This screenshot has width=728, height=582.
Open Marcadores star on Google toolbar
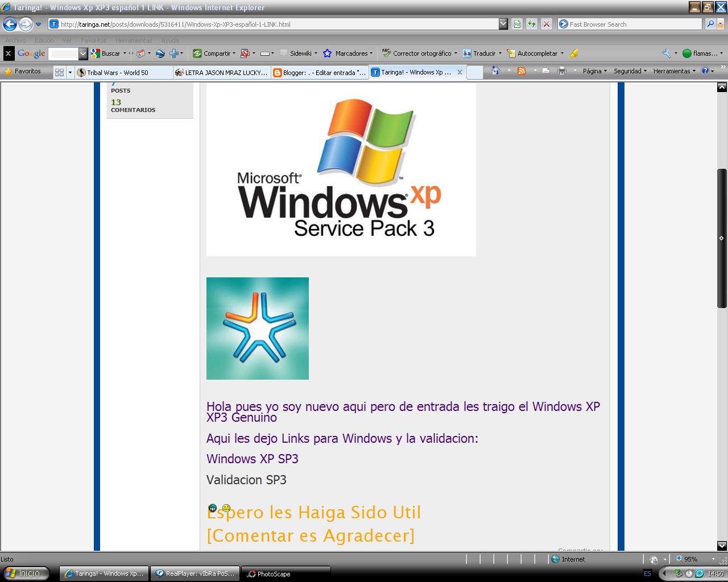tap(348, 53)
